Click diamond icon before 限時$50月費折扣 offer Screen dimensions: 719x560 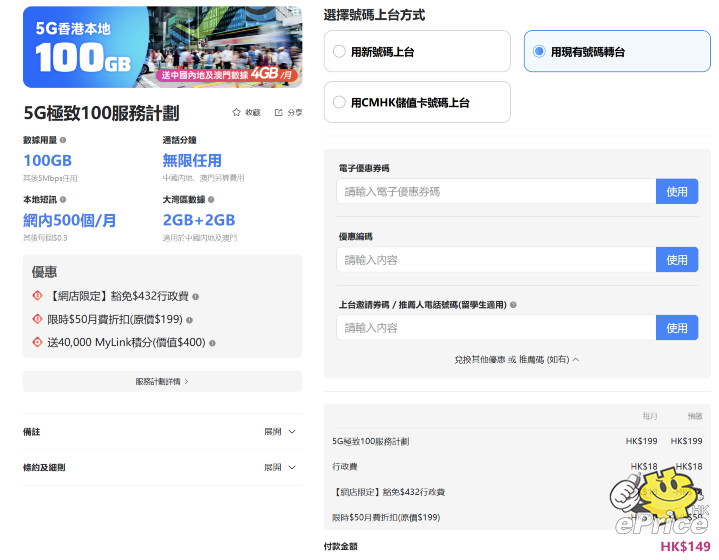click(x=37, y=319)
